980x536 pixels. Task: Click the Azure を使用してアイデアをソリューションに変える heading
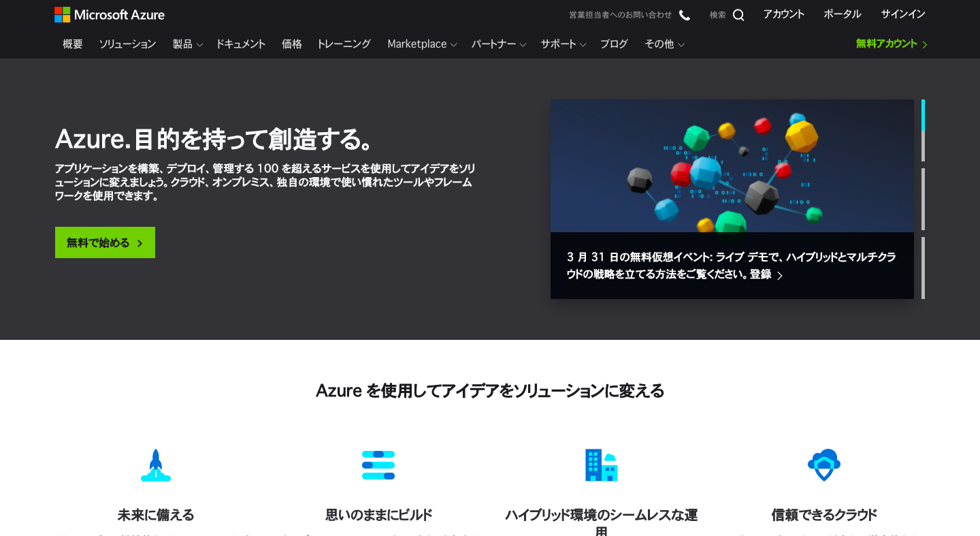pyautogui.click(x=490, y=391)
